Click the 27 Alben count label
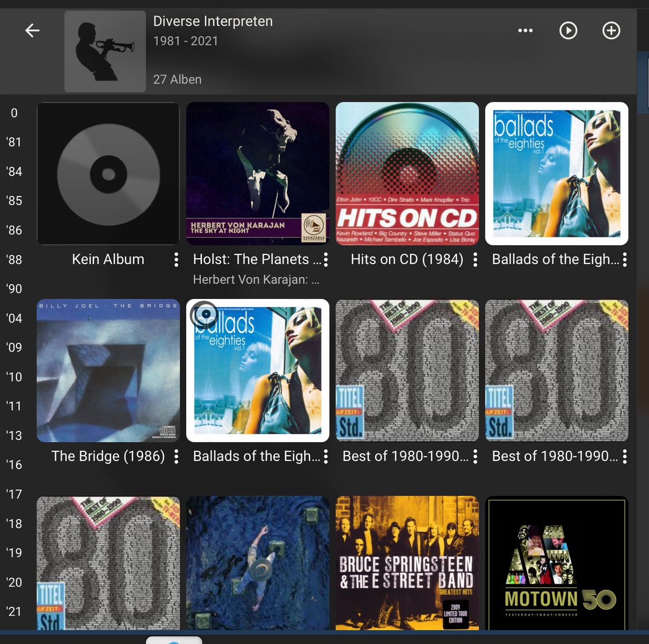 coord(178,79)
